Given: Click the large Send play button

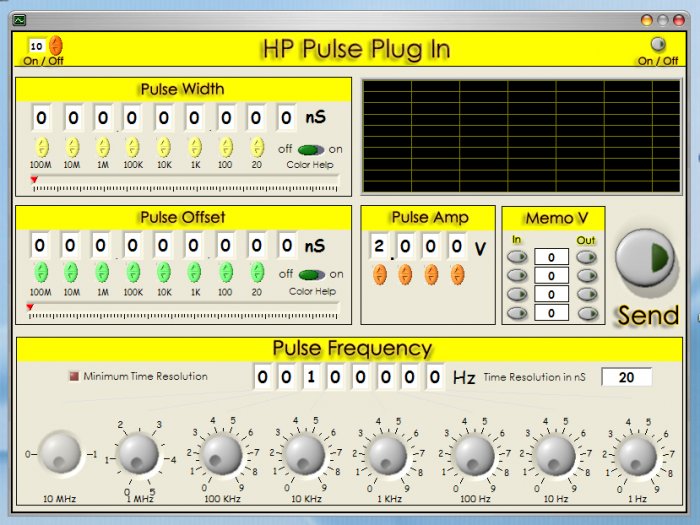Looking at the screenshot, I should (646, 258).
